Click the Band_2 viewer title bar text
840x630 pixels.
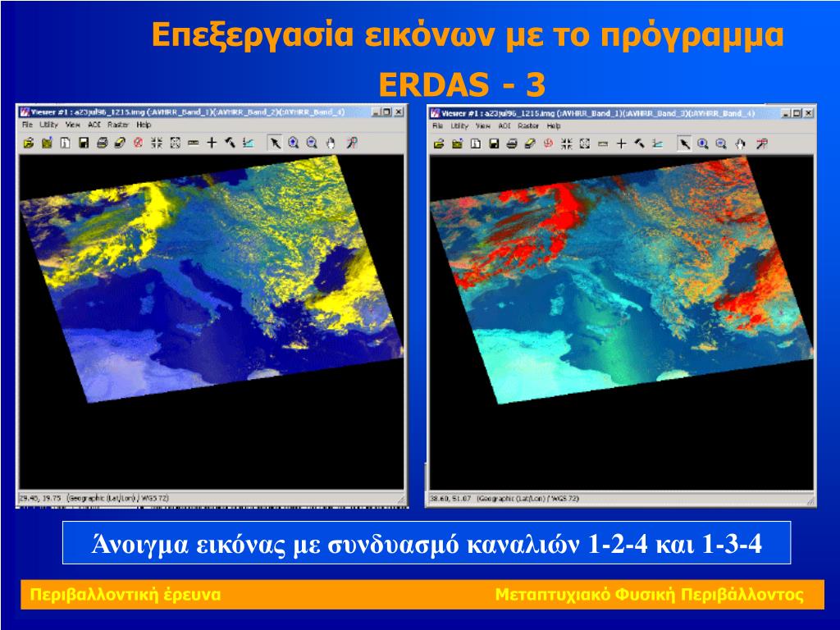pyautogui.click(x=187, y=112)
